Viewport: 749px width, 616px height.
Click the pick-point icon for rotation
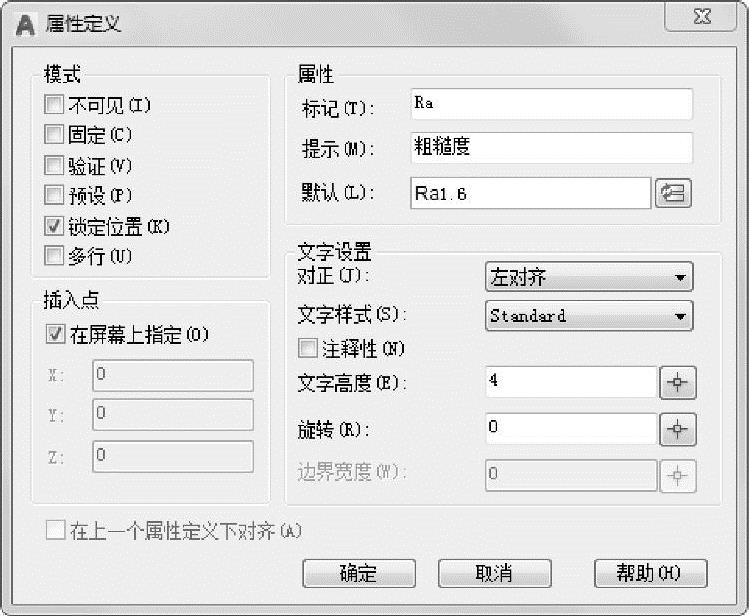[x=678, y=428]
